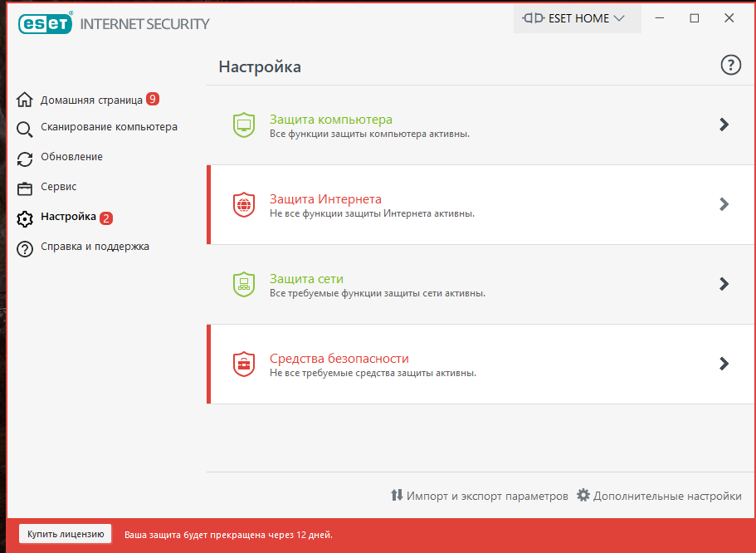This screenshot has height=553, width=756.
Task: Open help via the circled question mark
Action: [x=731, y=65]
